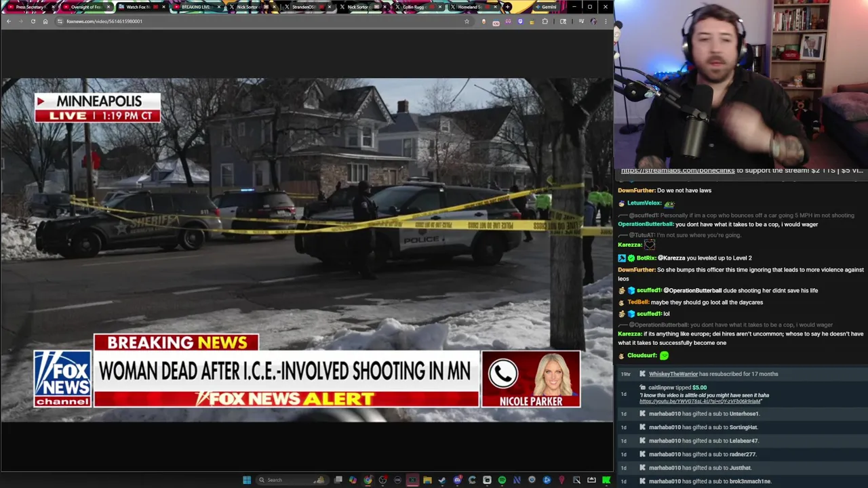The image size is (868, 488).
Task: Open File Explorer from the taskbar
Action: click(x=427, y=480)
